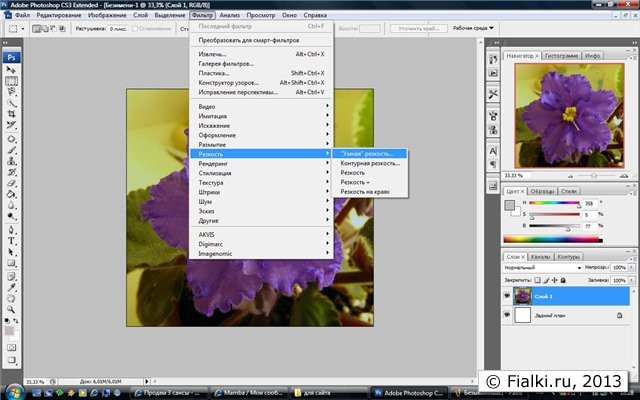Change the screen mode icon

point(11,360)
